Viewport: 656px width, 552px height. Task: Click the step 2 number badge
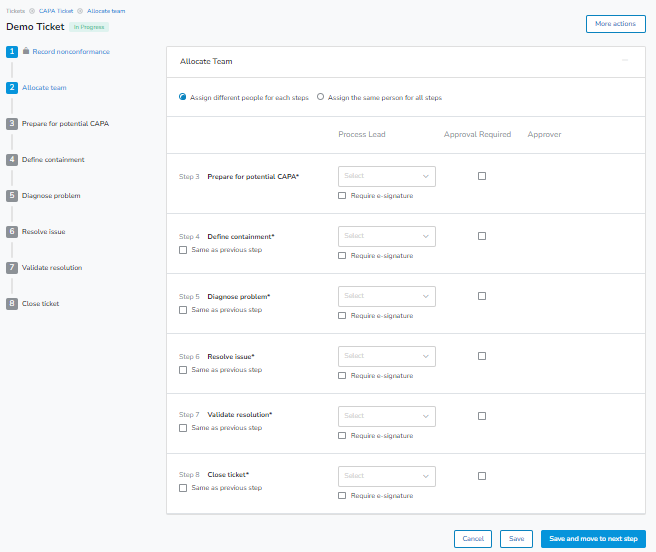[x=12, y=87]
